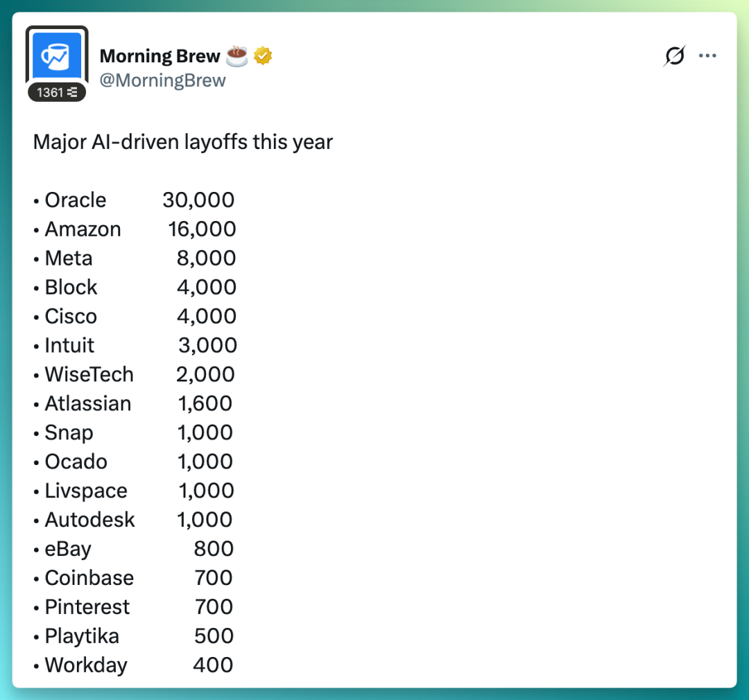
Task: Click the "8,000" value
Action: (x=207, y=259)
